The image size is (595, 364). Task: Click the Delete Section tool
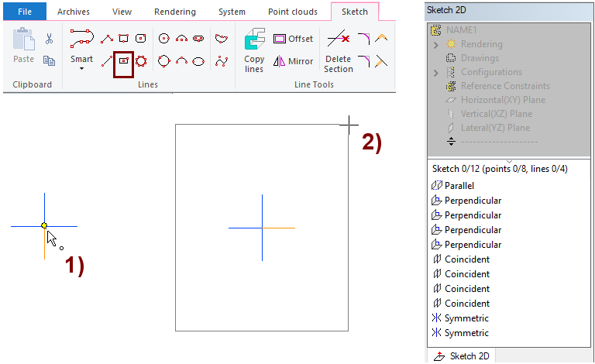pos(338,51)
